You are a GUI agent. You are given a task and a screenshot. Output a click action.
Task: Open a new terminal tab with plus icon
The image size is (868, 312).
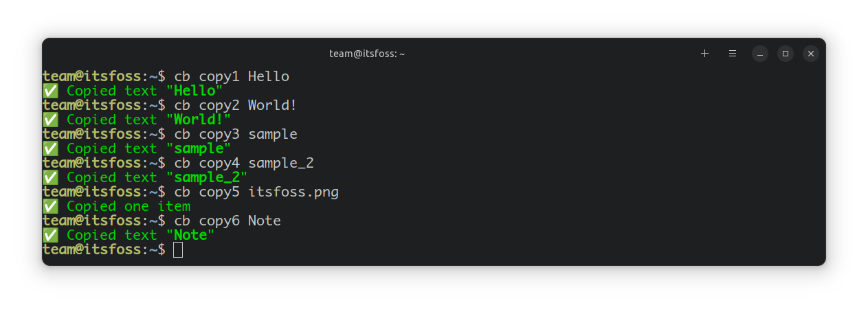pos(704,54)
